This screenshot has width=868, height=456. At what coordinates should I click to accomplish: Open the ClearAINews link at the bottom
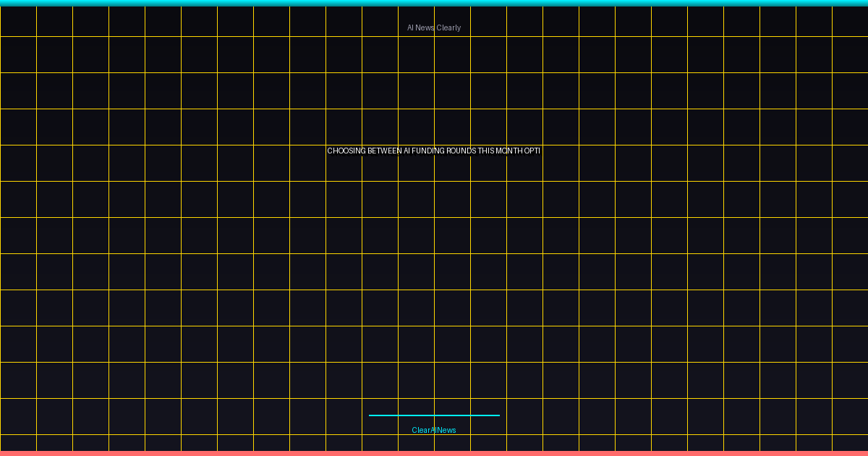coord(433,430)
